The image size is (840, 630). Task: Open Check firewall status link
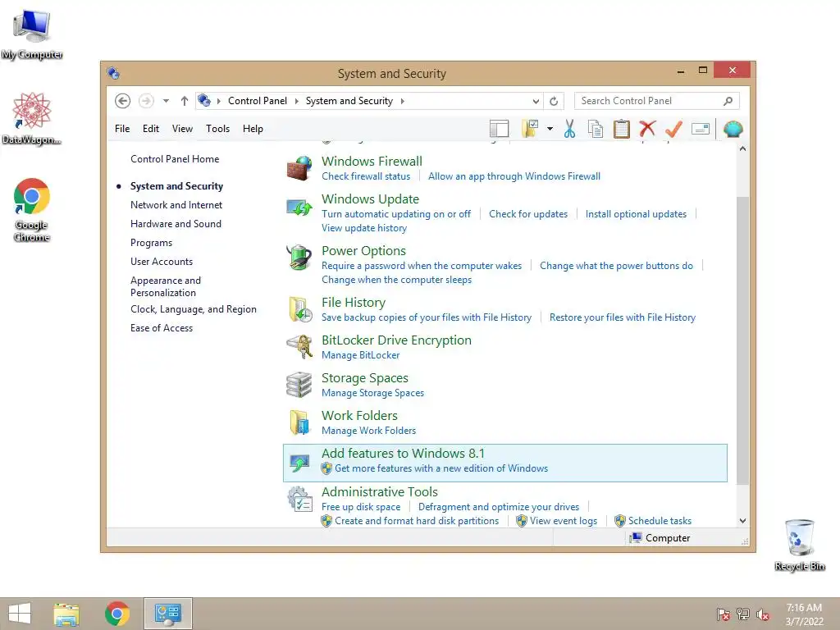pyautogui.click(x=366, y=176)
